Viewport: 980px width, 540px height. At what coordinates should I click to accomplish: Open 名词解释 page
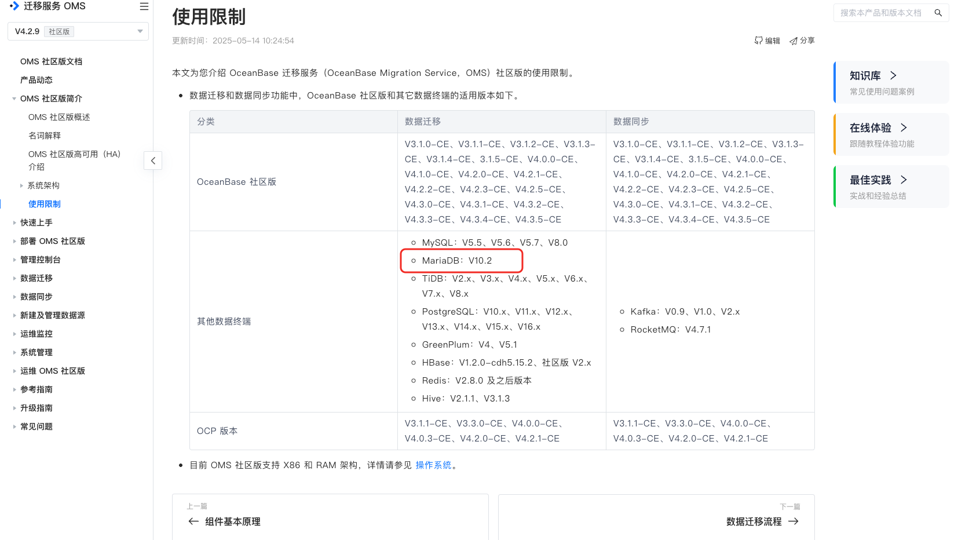click(45, 136)
